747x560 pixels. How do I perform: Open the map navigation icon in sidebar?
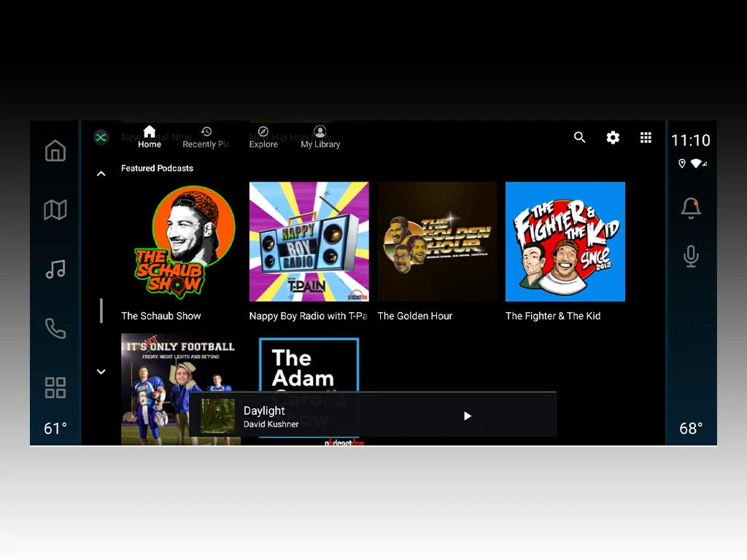[55, 210]
